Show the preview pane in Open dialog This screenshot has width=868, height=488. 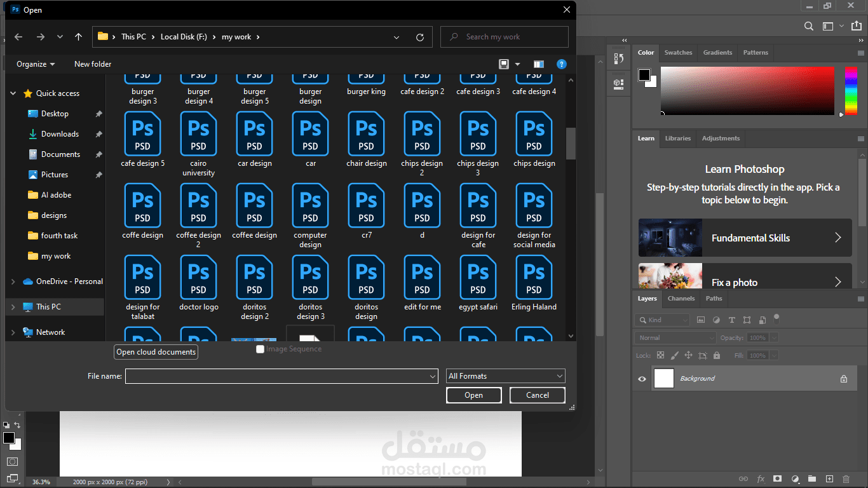pyautogui.click(x=539, y=64)
